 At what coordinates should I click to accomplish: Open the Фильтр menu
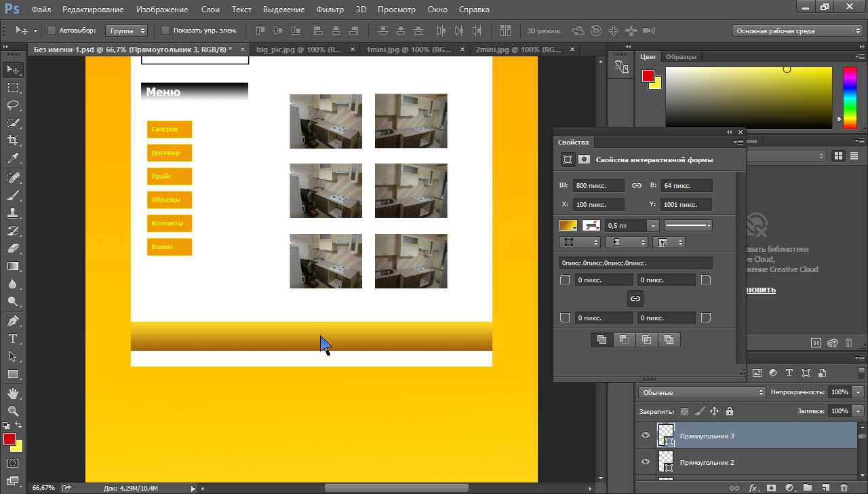(x=330, y=9)
